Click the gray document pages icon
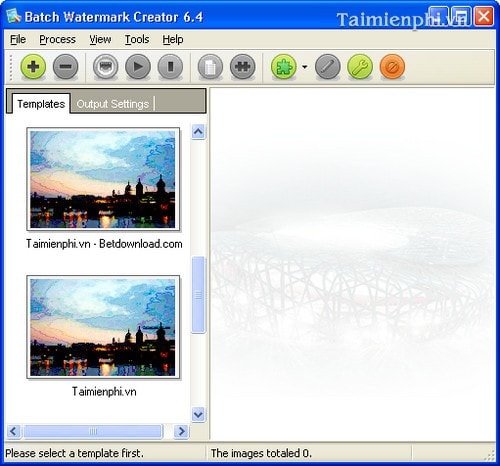The width and height of the screenshot is (500, 466). coord(210,67)
